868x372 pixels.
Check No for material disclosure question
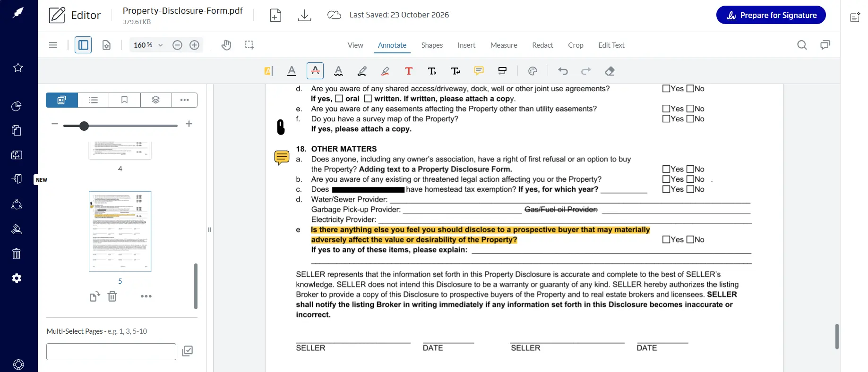(690, 239)
